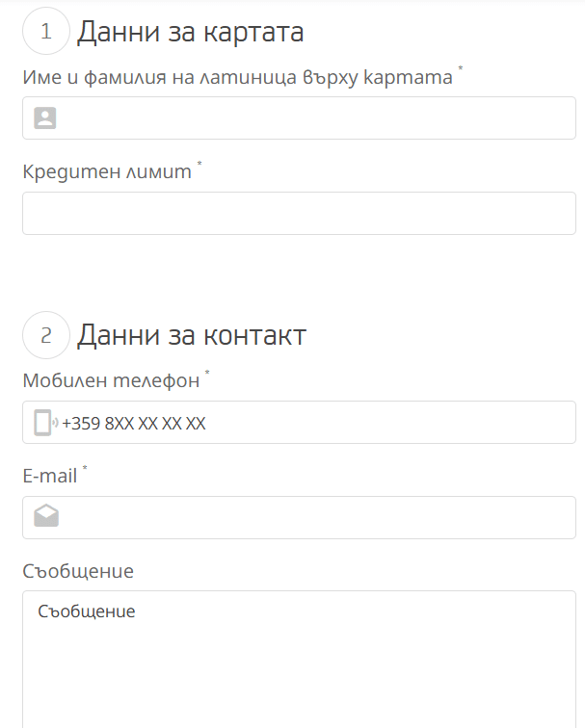585x728 pixels.
Task: Click the required asterisk beside E-mail label
Action: coord(85,468)
